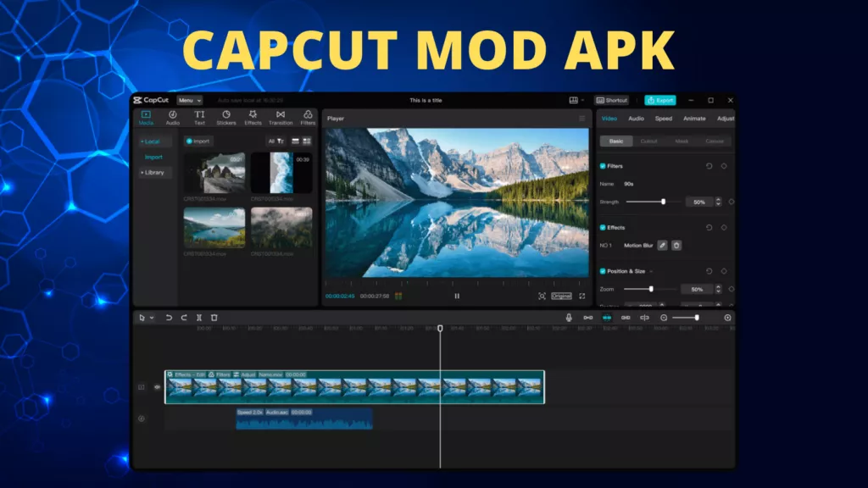Open the Audio library panel
Viewport: 868px width, 488px height.
click(x=173, y=117)
